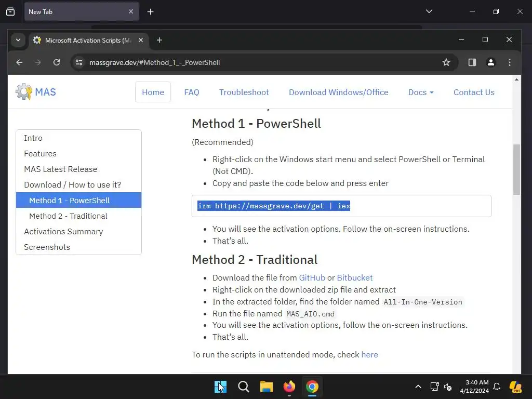
Task: Show hidden tray icons chevron
Action: tap(418, 387)
